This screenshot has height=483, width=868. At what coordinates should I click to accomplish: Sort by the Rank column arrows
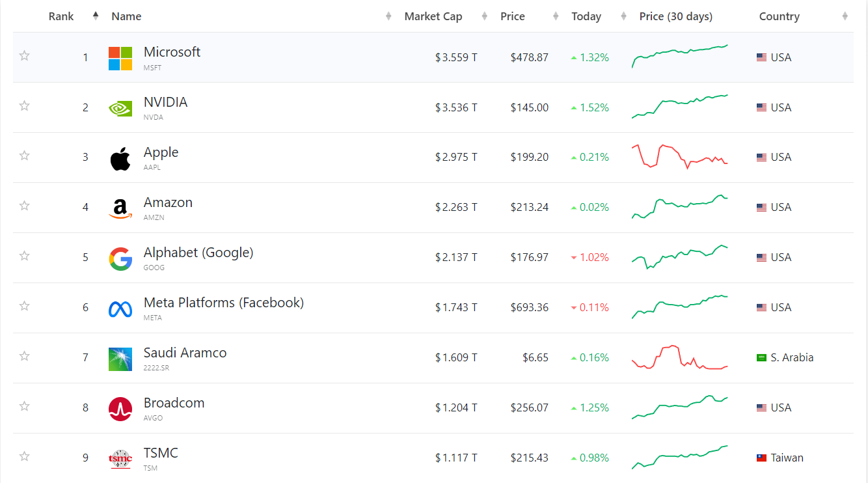pyautogui.click(x=96, y=16)
